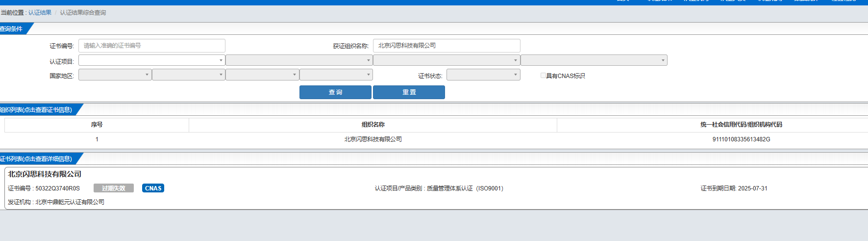Click expiry date 2025-07-31

tap(753, 188)
